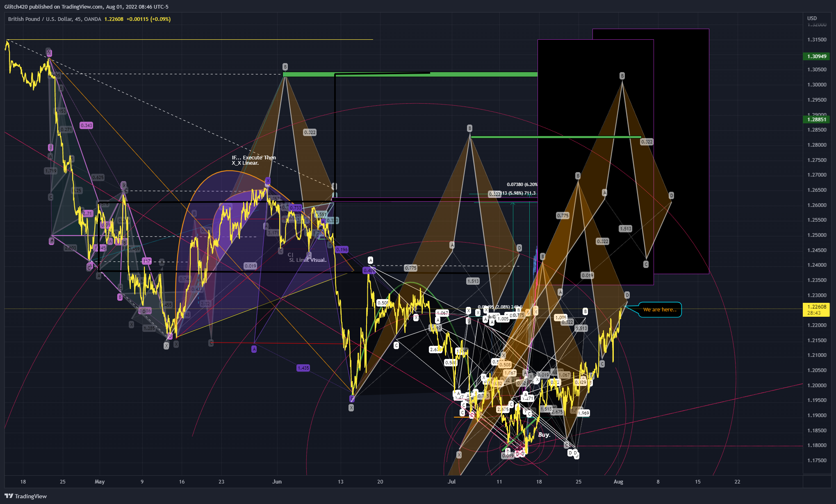Click the 11 date on time axis
The image size is (836, 504).
(x=499, y=481)
